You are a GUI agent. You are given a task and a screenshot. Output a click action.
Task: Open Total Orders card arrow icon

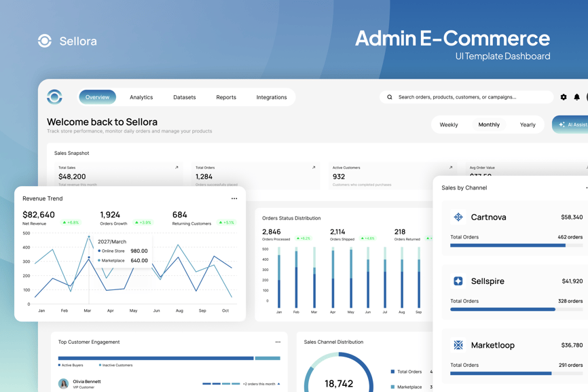[314, 168]
